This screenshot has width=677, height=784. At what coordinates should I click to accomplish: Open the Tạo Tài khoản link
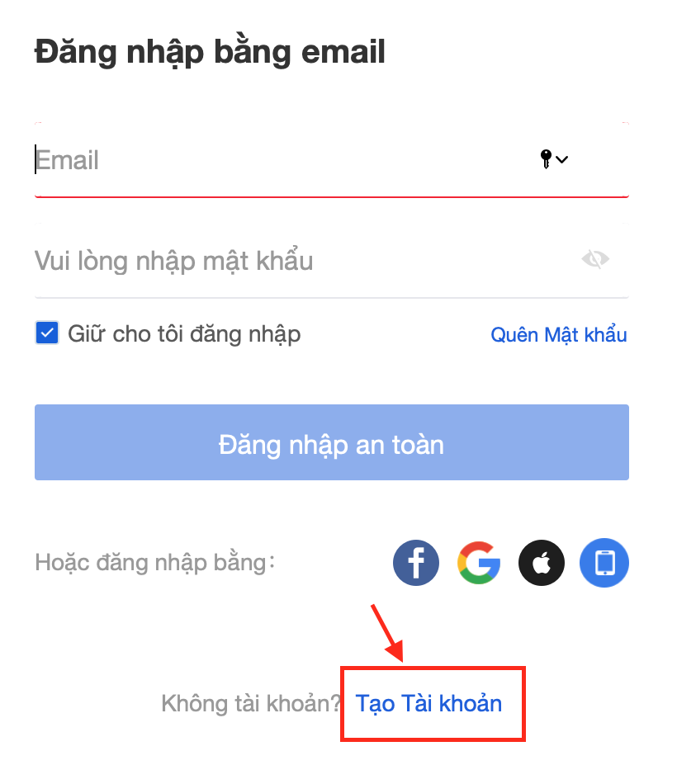coord(428,703)
